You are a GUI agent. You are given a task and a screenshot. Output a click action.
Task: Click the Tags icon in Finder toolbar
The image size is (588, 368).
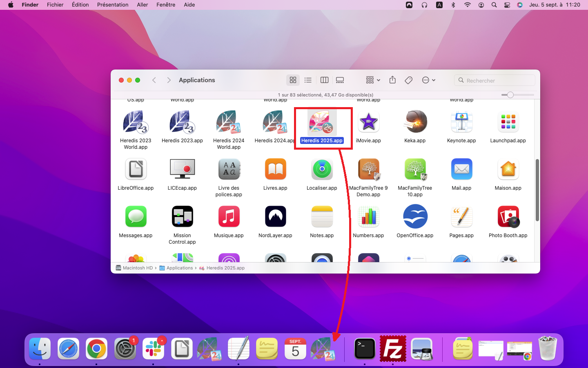[408, 80]
